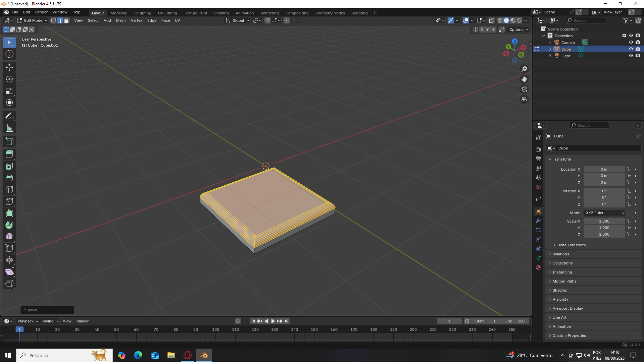This screenshot has height=362, width=644.
Task: Open rotation Mode XYZ Euler dropdown
Action: tap(604, 213)
